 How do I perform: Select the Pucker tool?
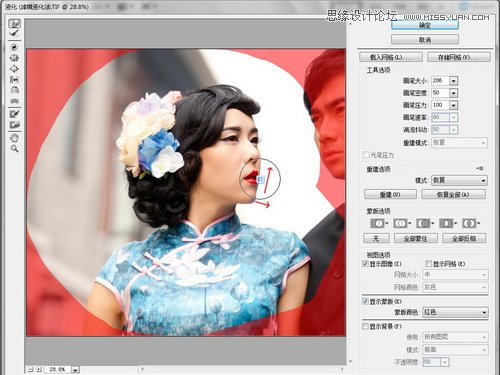click(14, 58)
